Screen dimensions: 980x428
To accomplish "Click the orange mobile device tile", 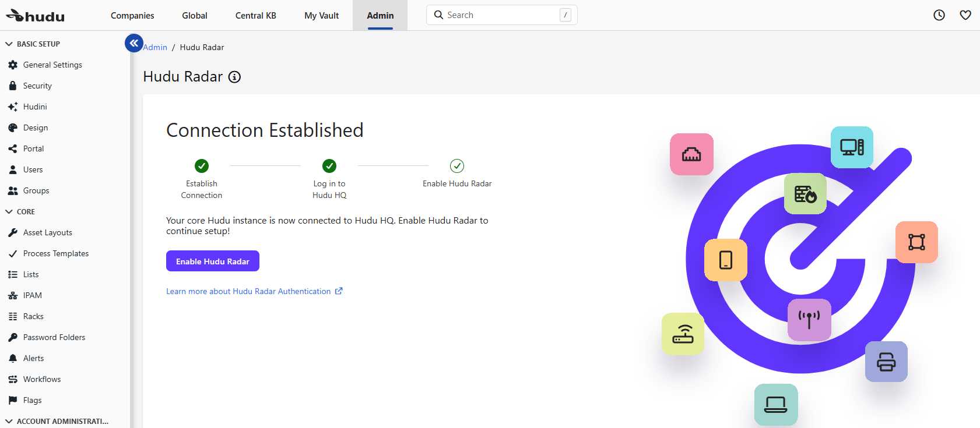I will point(726,260).
